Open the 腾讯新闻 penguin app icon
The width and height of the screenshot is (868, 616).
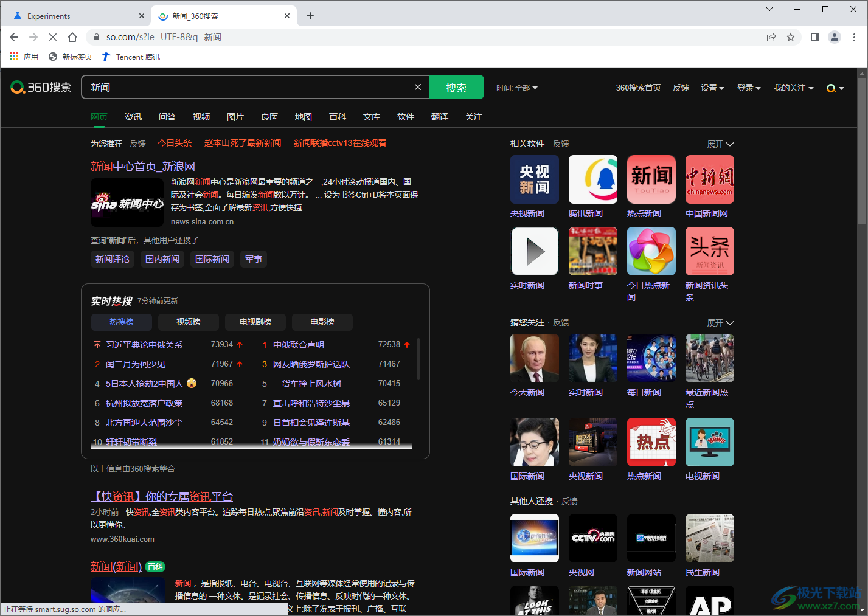pyautogui.click(x=592, y=179)
